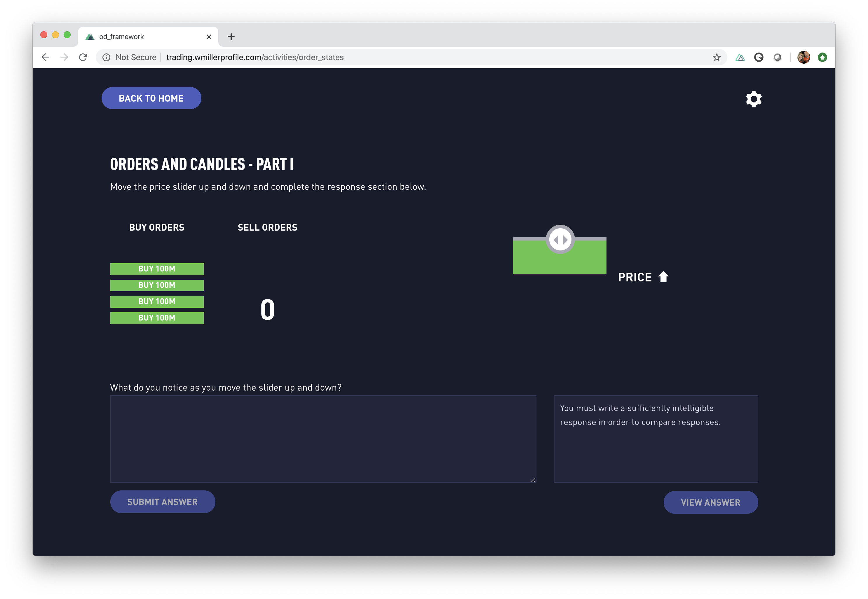Click the View Answer button
This screenshot has height=599, width=868.
(710, 502)
